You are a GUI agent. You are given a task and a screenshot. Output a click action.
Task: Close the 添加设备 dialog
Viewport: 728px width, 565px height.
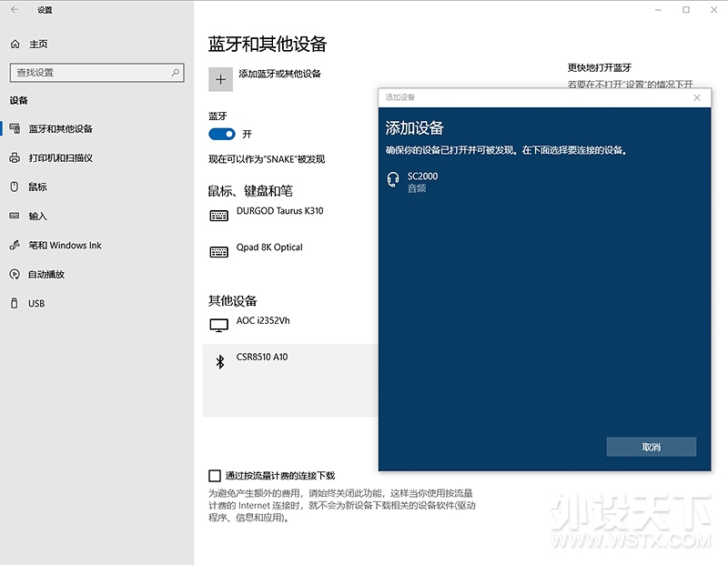[x=697, y=97]
